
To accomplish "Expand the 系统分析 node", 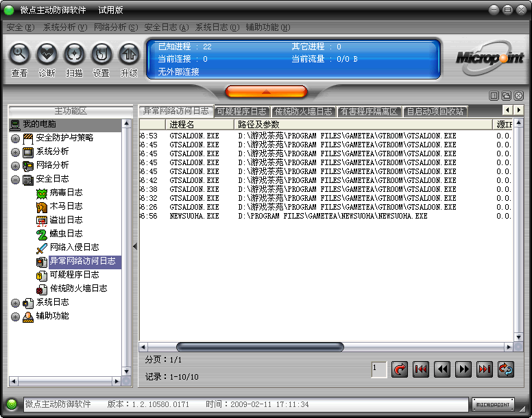I will point(15,153).
